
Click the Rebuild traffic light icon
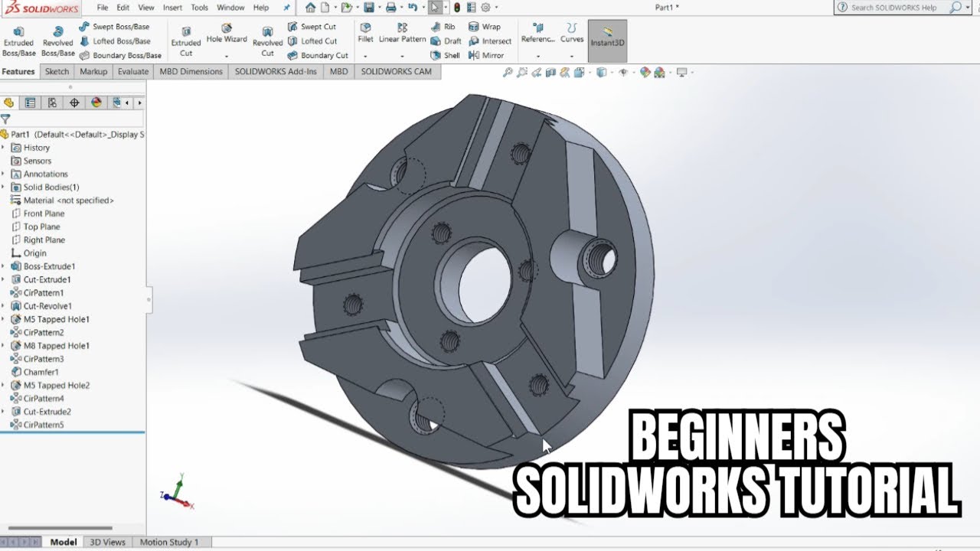pyautogui.click(x=457, y=8)
